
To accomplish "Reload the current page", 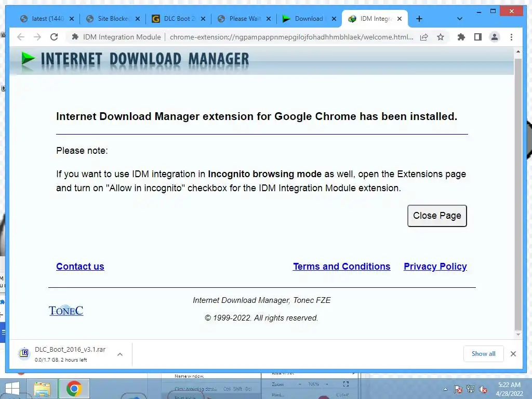I will coord(54,37).
